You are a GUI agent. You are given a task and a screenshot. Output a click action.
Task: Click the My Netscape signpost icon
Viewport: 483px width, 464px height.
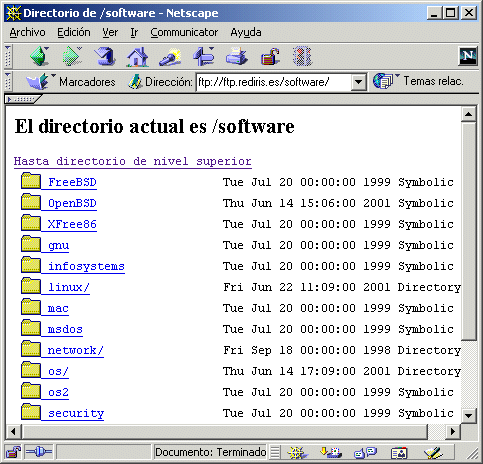[x=204, y=56]
